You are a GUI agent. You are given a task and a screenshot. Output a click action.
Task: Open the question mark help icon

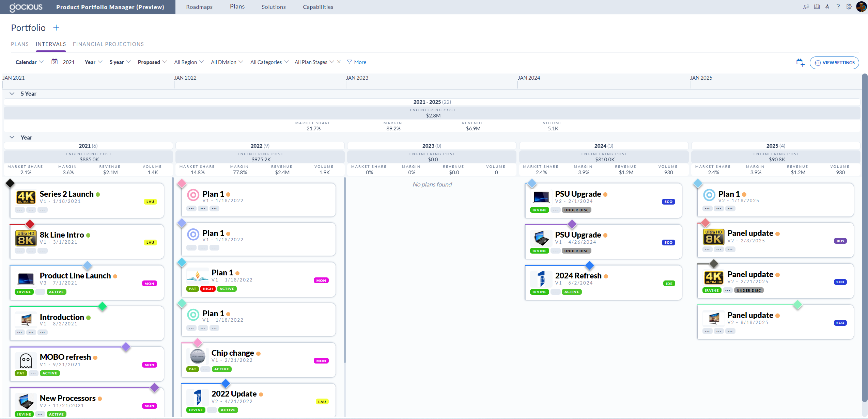click(x=838, y=7)
